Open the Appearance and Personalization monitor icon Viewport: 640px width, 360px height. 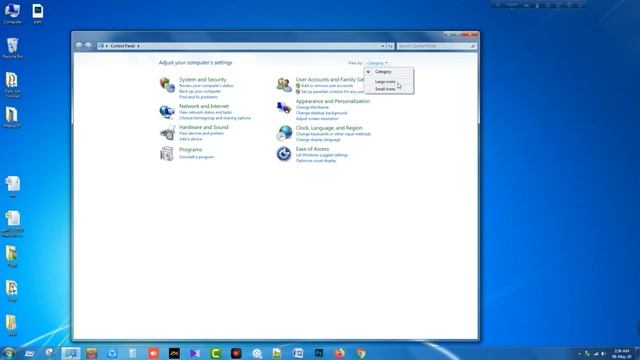click(284, 108)
